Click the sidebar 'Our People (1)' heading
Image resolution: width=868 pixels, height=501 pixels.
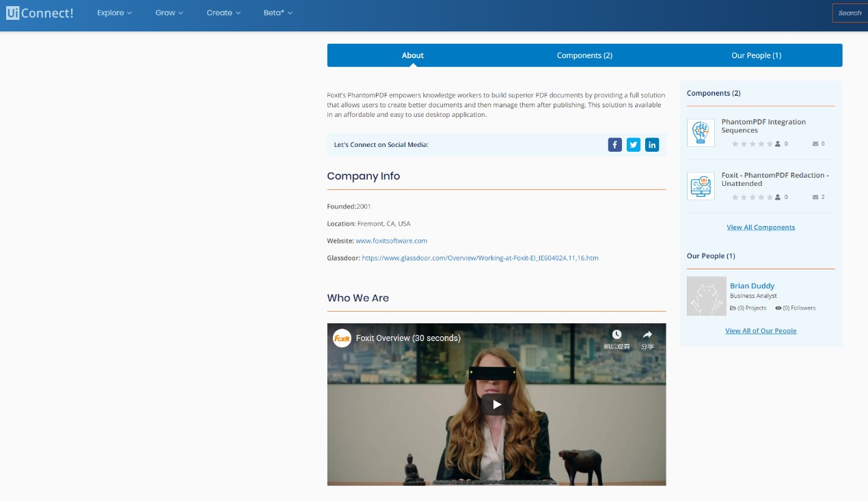tap(711, 256)
